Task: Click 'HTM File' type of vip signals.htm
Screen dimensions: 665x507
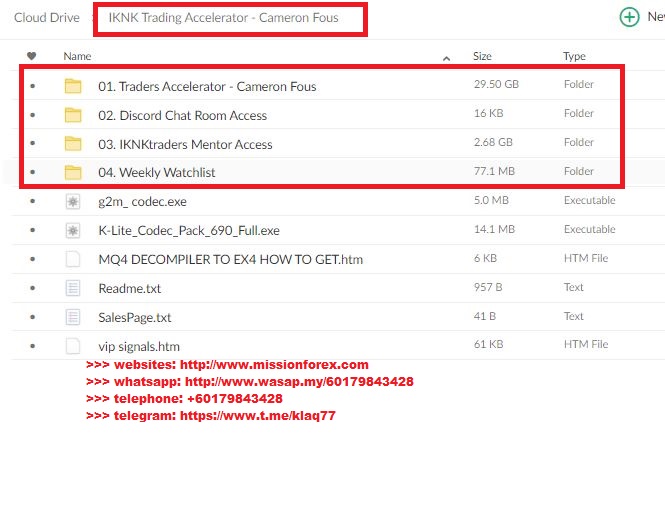Action: (x=586, y=344)
